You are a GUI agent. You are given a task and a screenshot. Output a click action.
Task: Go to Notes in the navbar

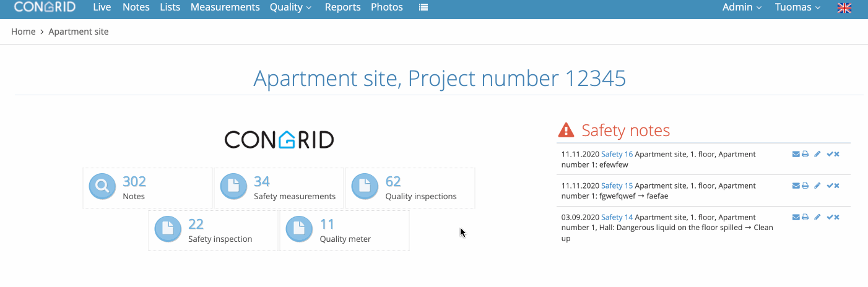click(136, 7)
